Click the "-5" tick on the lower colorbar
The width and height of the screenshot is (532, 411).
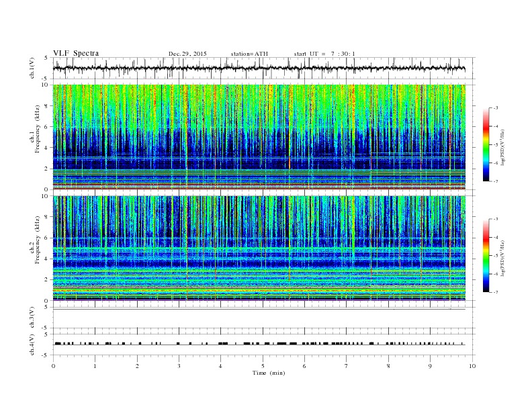click(x=495, y=256)
